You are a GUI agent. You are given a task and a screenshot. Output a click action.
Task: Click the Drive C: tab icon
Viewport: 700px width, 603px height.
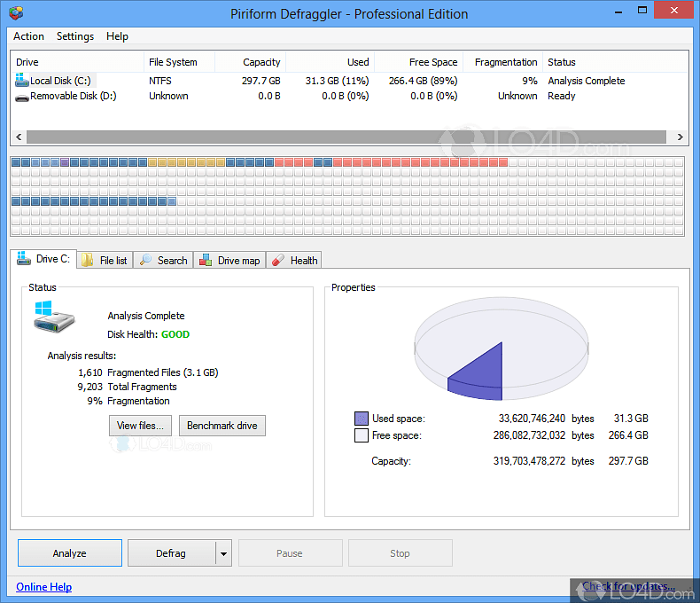click(24, 258)
